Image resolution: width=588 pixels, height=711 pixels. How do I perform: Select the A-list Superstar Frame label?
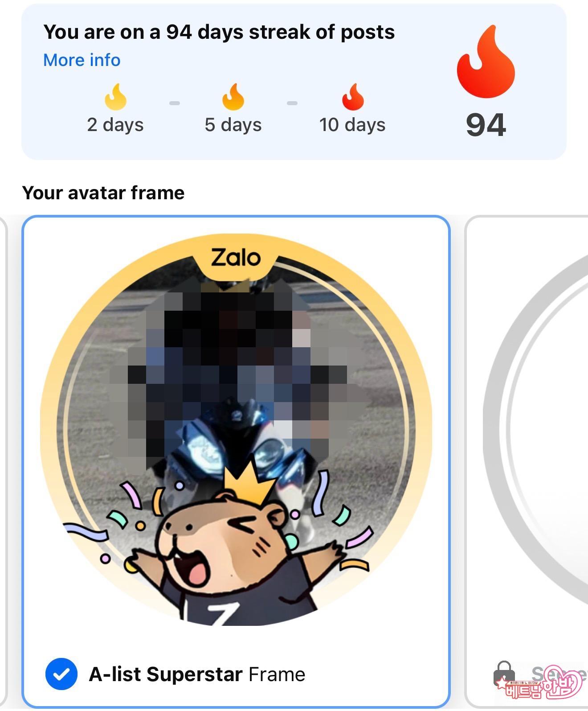(197, 674)
